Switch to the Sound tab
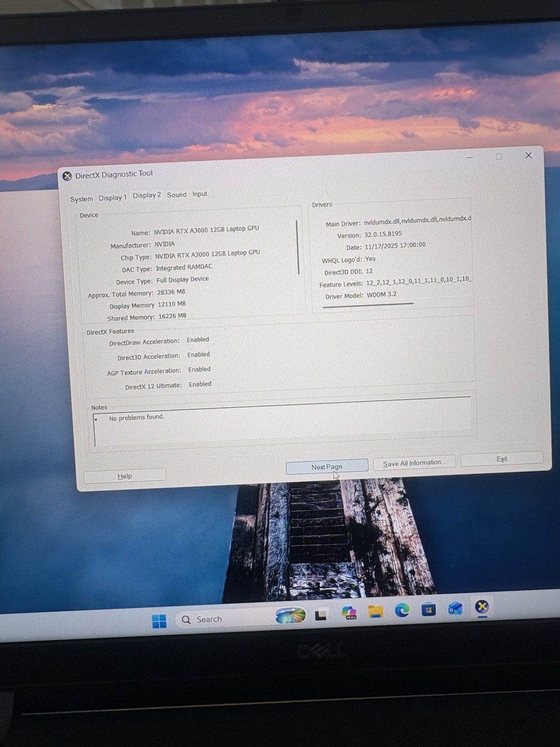Viewport: 560px width, 747px height. [x=176, y=195]
